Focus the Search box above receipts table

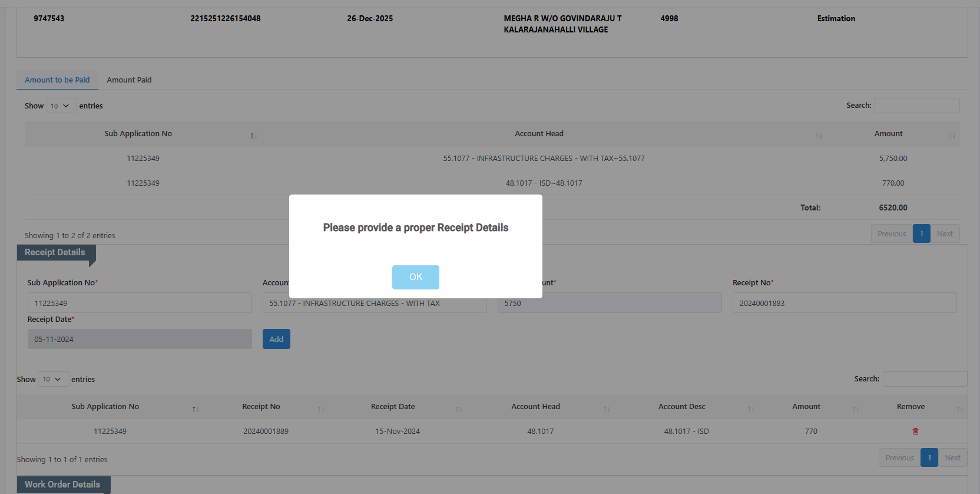pyautogui.click(x=925, y=379)
